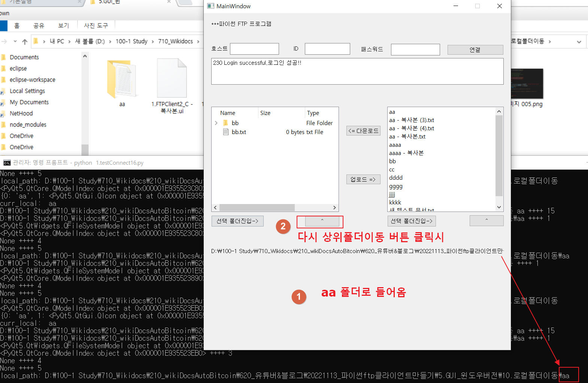Screen dimensions: 588x383
Task: Click local tree horizontal scrollbar right arrow
Action: pyautogui.click(x=334, y=207)
